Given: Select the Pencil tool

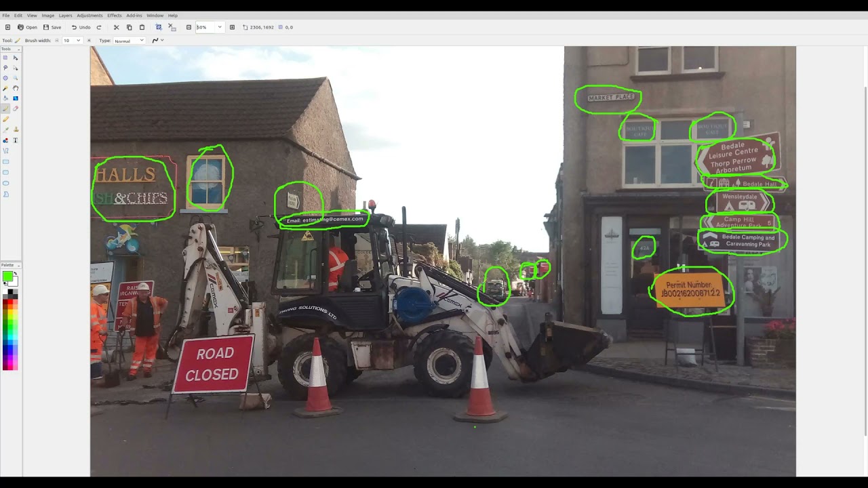Looking at the screenshot, I should click(5, 119).
